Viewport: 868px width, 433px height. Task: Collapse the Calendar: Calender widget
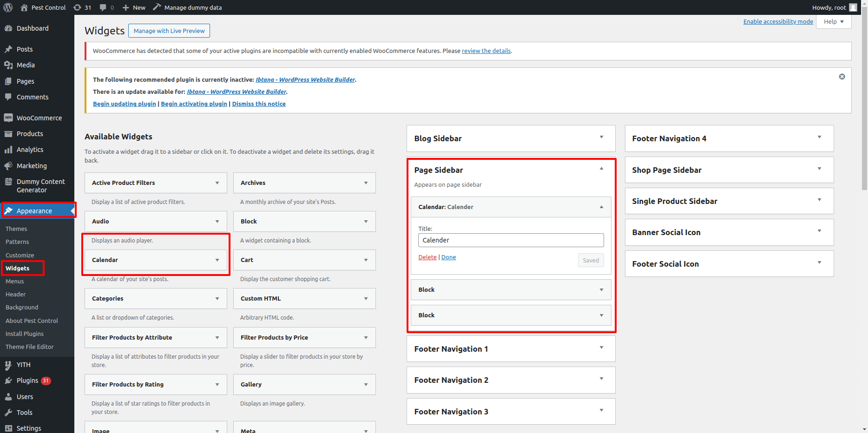pyautogui.click(x=601, y=207)
